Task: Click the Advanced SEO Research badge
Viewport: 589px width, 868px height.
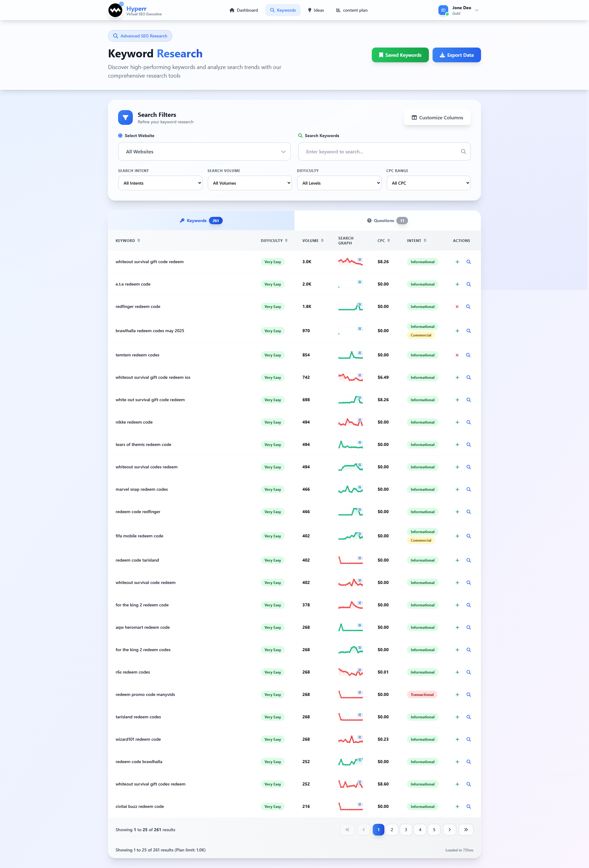Action: [140, 36]
